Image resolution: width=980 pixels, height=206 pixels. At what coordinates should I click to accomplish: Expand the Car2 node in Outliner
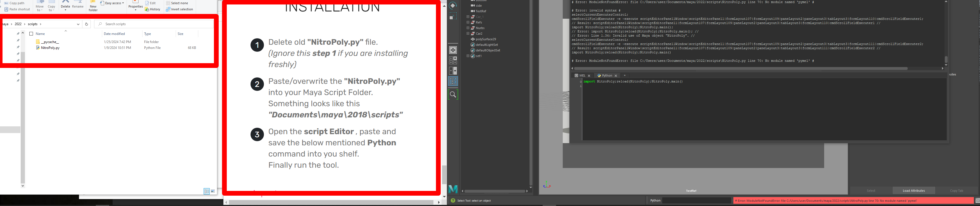pyautogui.click(x=468, y=34)
